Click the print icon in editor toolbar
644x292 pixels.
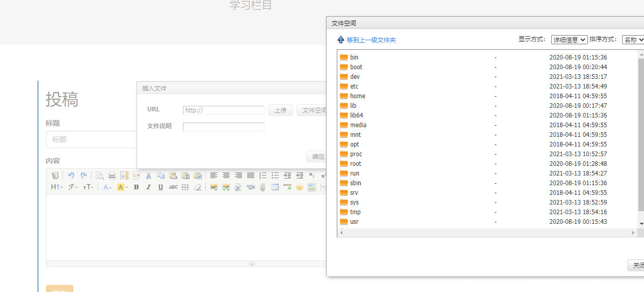pyautogui.click(x=112, y=176)
